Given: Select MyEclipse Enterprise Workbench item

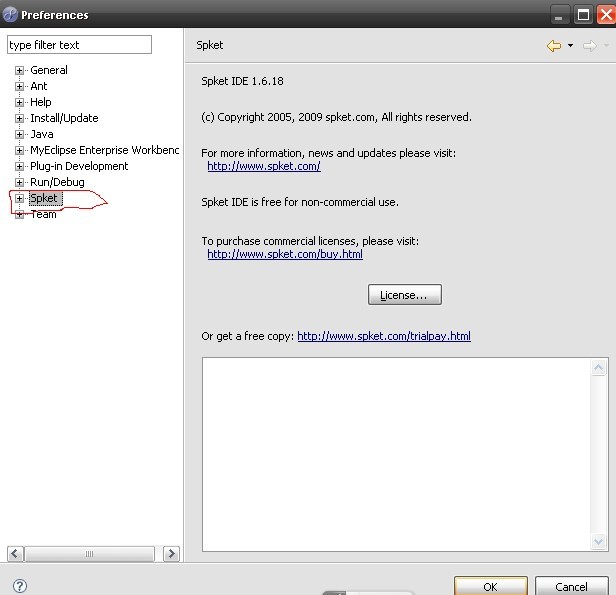Looking at the screenshot, I should pyautogui.click(x=104, y=150).
